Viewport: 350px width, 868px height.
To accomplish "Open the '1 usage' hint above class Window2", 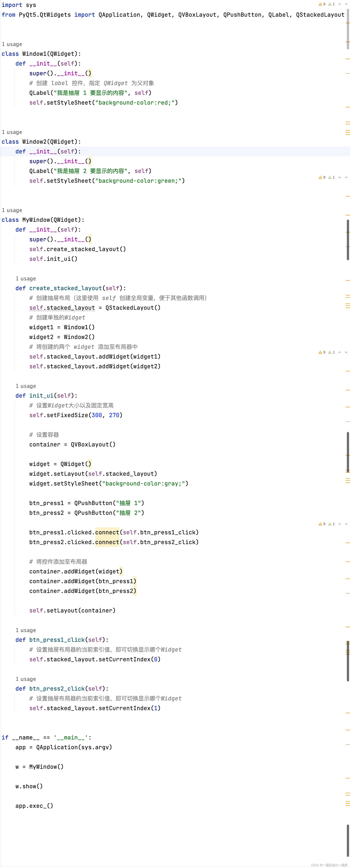I will [x=12, y=132].
